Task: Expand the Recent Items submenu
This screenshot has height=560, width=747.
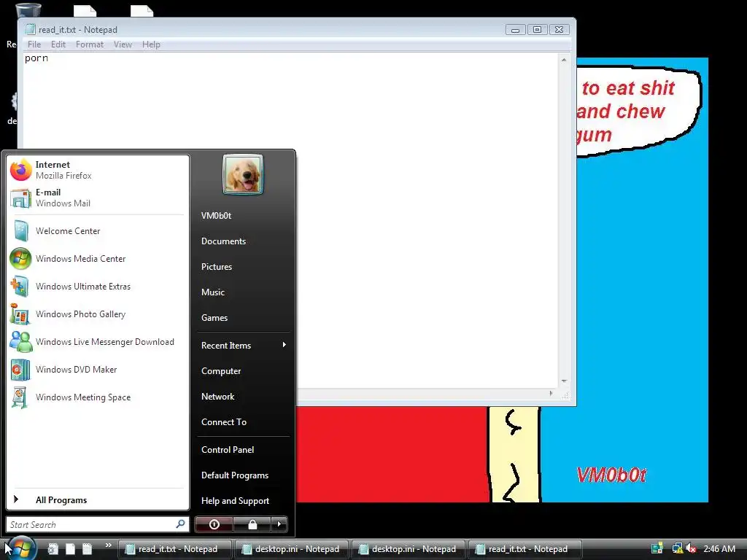Action: tap(243, 345)
